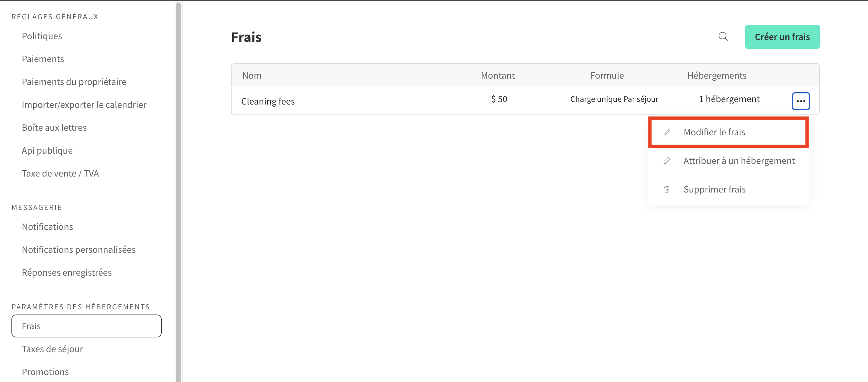Open Notifications personnalisées
The width and height of the screenshot is (868, 382).
pyautogui.click(x=78, y=249)
